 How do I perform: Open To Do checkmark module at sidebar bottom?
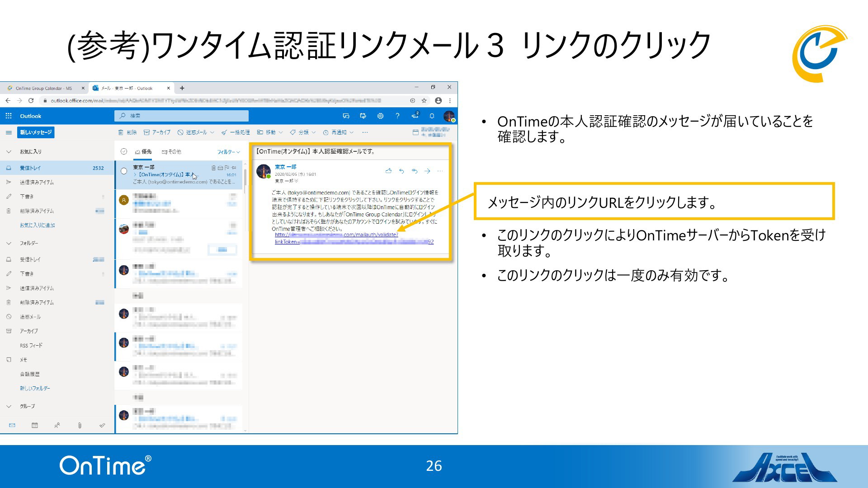(x=102, y=425)
